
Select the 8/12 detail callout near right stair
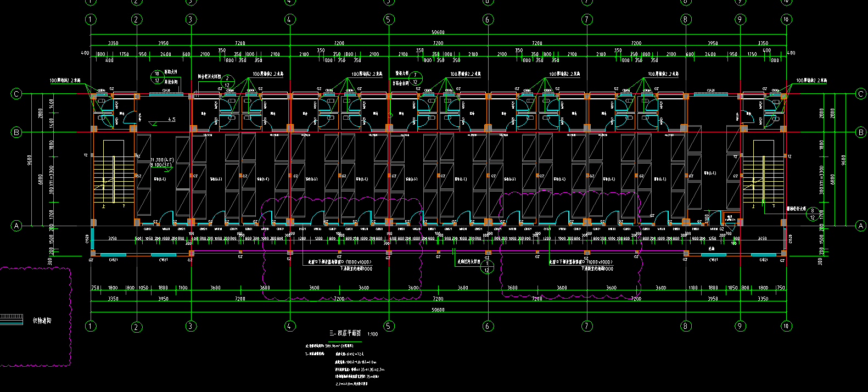(x=813, y=214)
